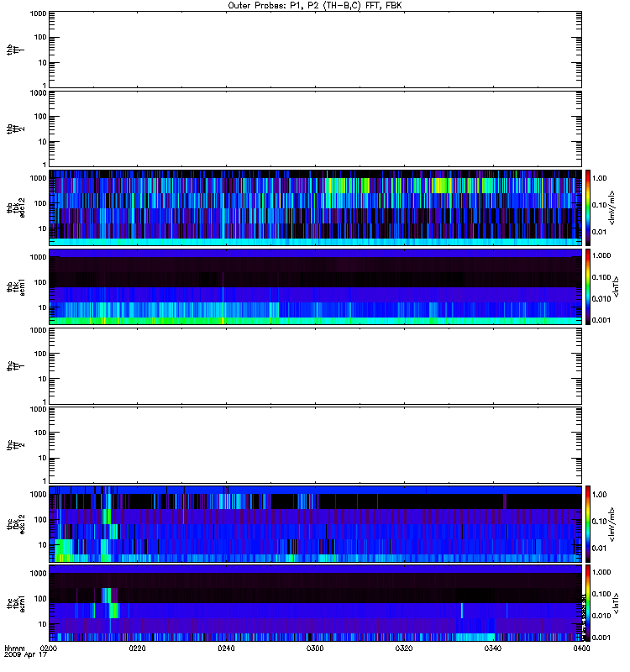
Task: Click the 0320 time axis label
Action: click(x=404, y=648)
